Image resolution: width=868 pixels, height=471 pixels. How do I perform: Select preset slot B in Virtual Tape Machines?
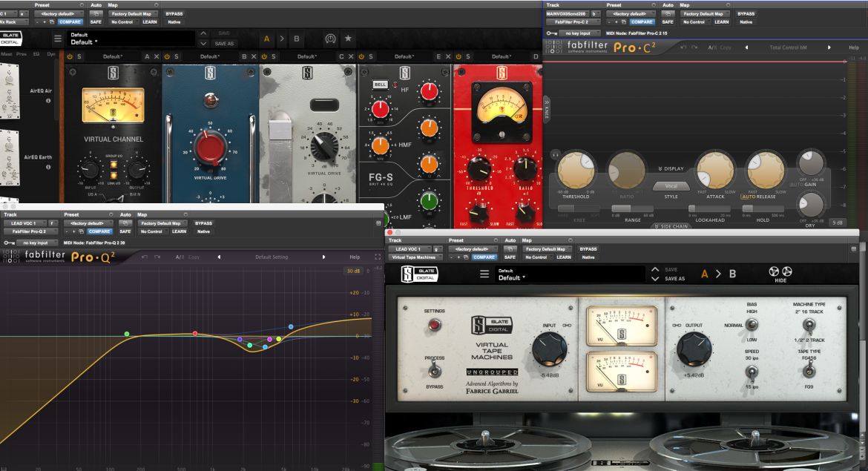[x=732, y=274]
